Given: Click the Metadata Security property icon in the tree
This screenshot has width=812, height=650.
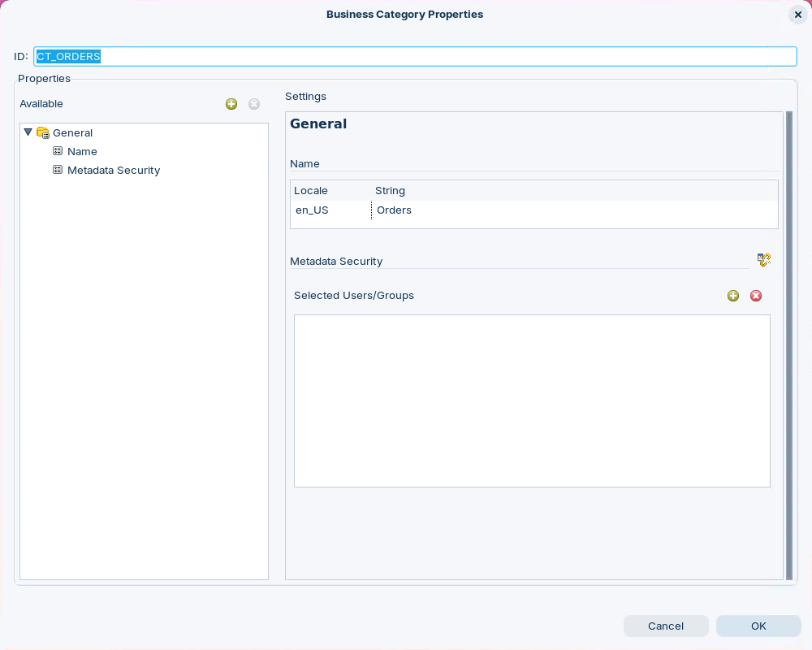Looking at the screenshot, I should (58, 170).
